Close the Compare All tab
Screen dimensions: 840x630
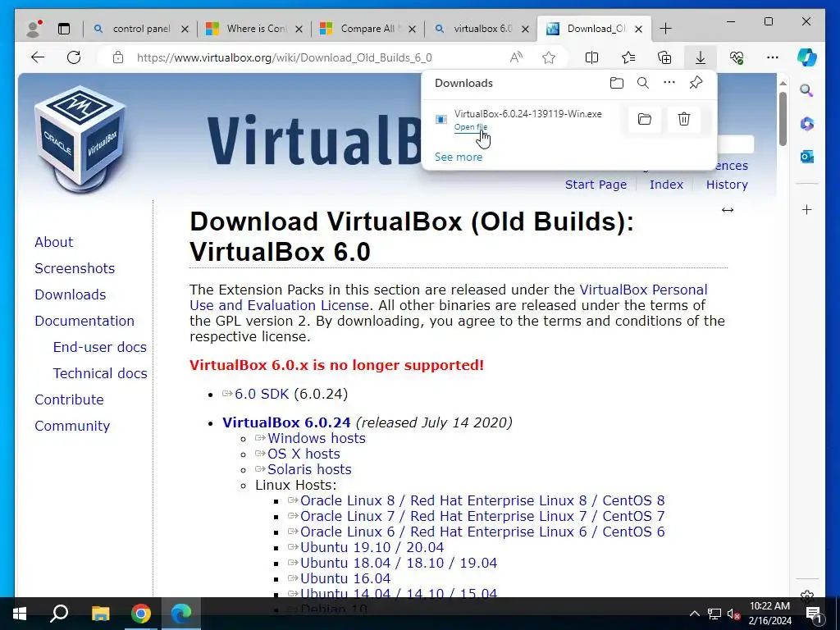(412, 29)
